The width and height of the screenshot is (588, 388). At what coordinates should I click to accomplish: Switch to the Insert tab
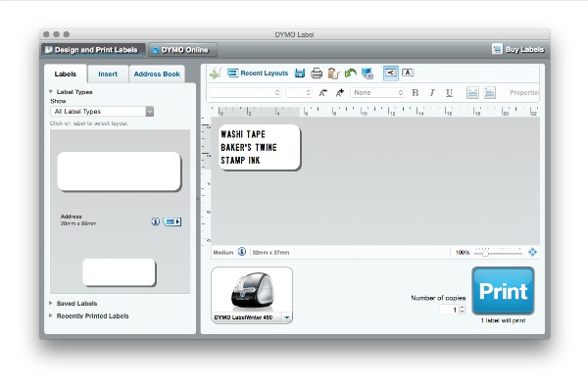tap(108, 74)
